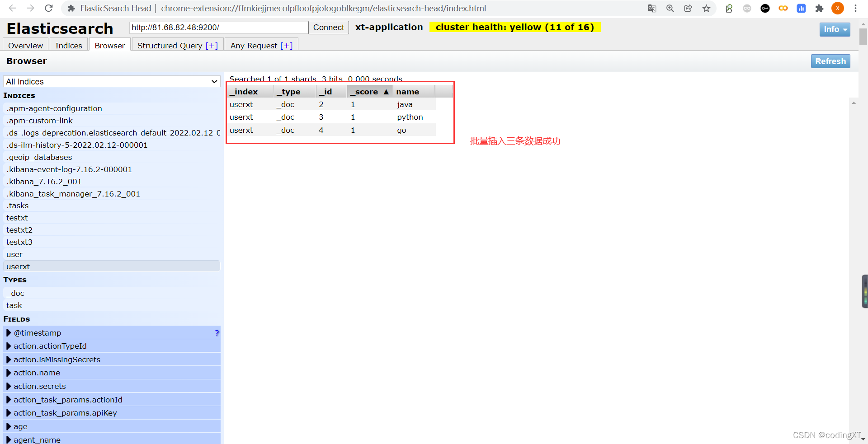The width and height of the screenshot is (868, 444).
Task: Select the testxt index
Action: 112,218
